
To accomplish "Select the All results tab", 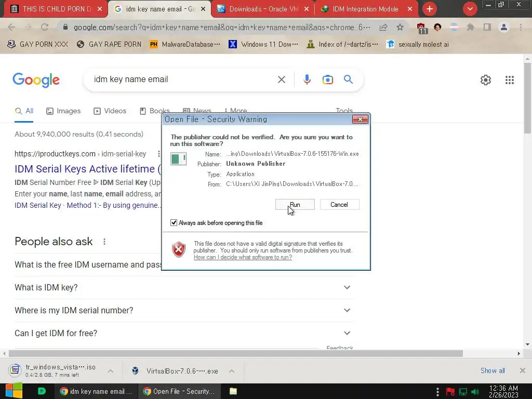I will 24,111.
